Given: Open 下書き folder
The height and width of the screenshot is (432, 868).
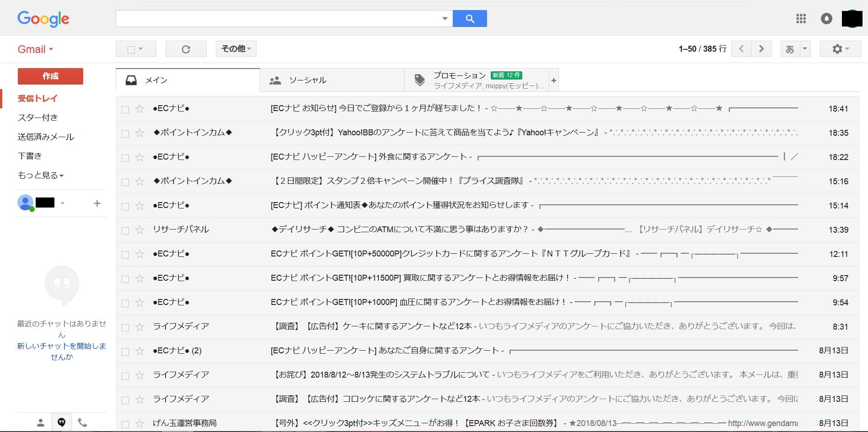Looking at the screenshot, I should click(x=30, y=156).
